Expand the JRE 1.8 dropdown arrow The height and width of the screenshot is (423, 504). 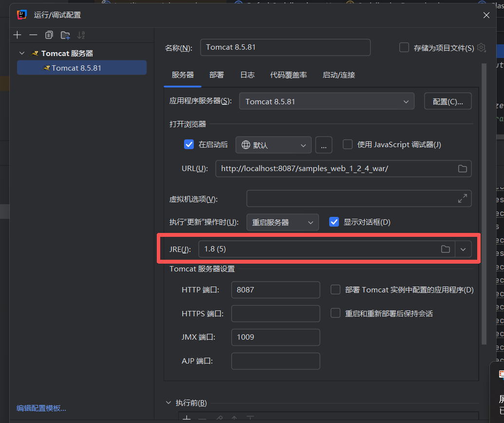point(463,249)
